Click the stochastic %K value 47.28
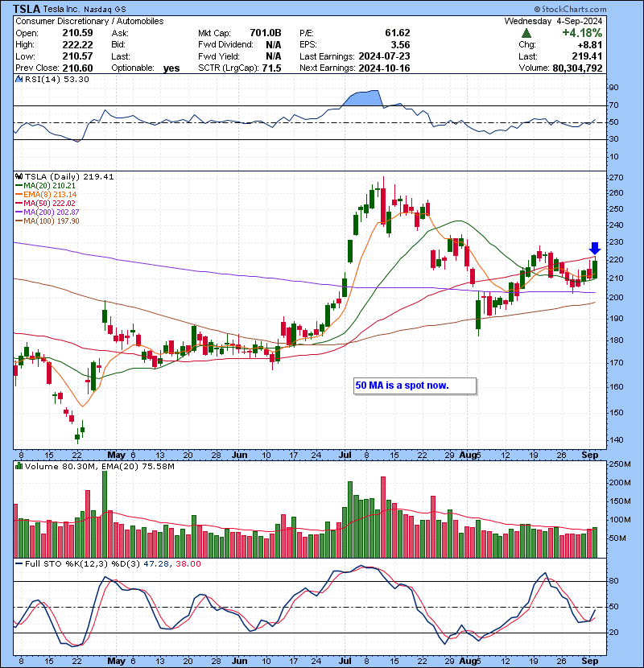644x668 pixels. pyautogui.click(x=156, y=563)
